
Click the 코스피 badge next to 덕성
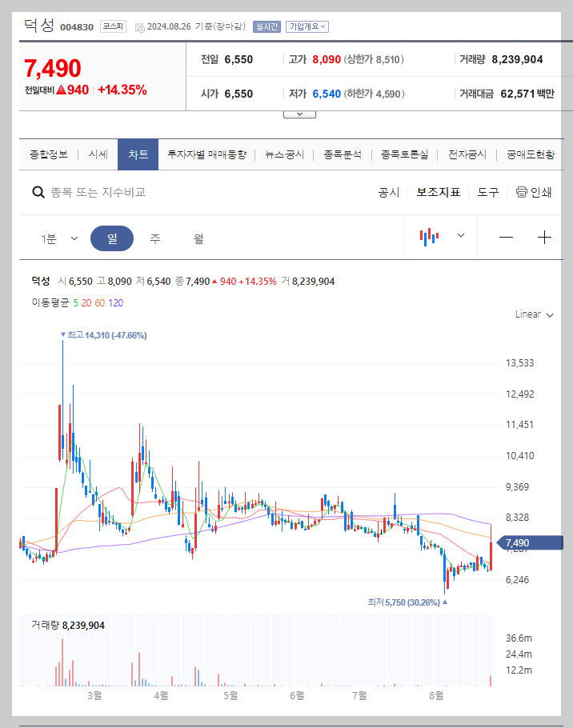pyautogui.click(x=112, y=26)
